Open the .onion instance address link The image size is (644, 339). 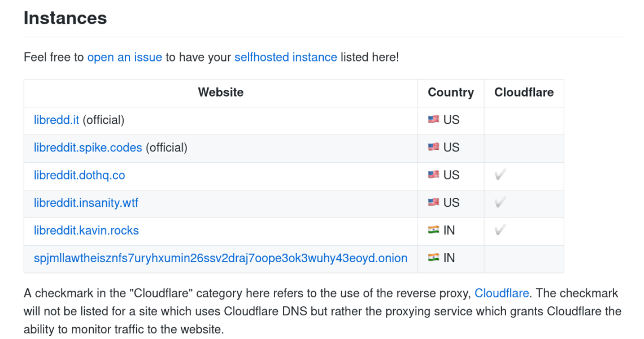click(x=220, y=258)
